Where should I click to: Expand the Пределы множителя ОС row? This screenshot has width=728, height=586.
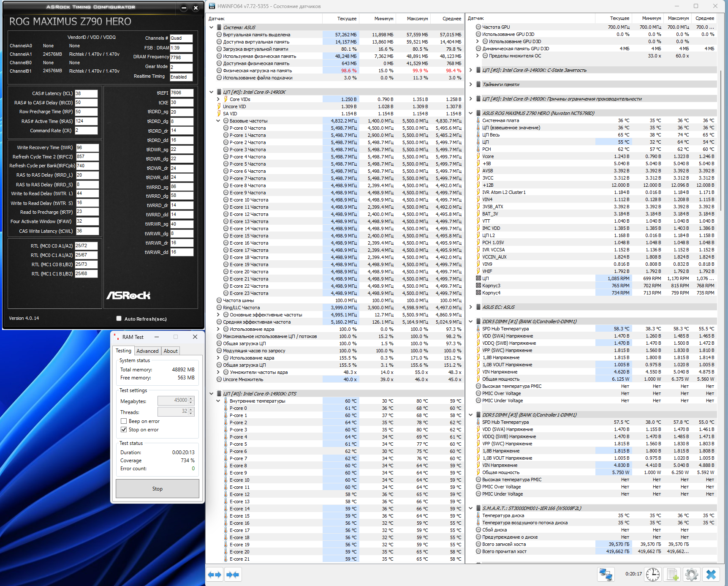pos(478,56)
